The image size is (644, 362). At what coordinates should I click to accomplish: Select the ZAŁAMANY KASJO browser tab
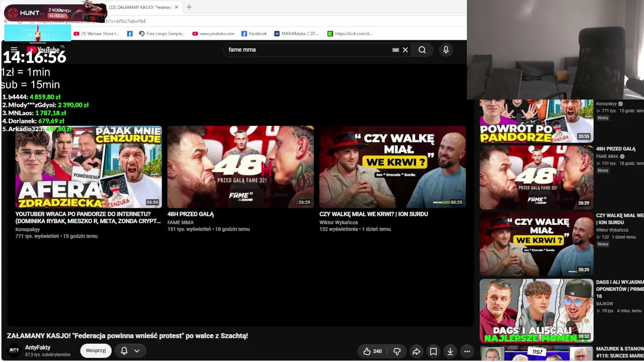140,7
